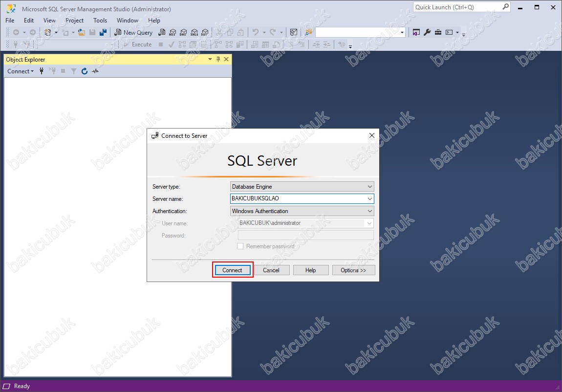Image resolution: width=562 pixels, height=392 pixels.
Task: Pin the Object Explorer panel
Action: (218, 60)
